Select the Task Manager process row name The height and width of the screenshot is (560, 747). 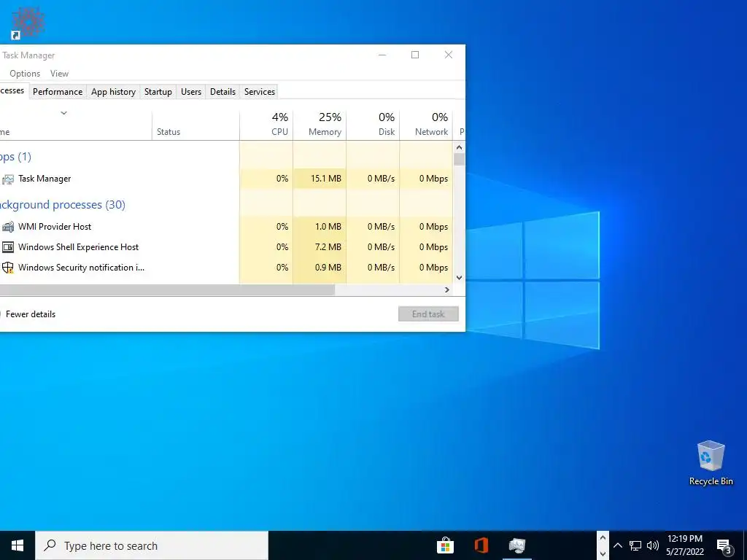coord(44,179)
